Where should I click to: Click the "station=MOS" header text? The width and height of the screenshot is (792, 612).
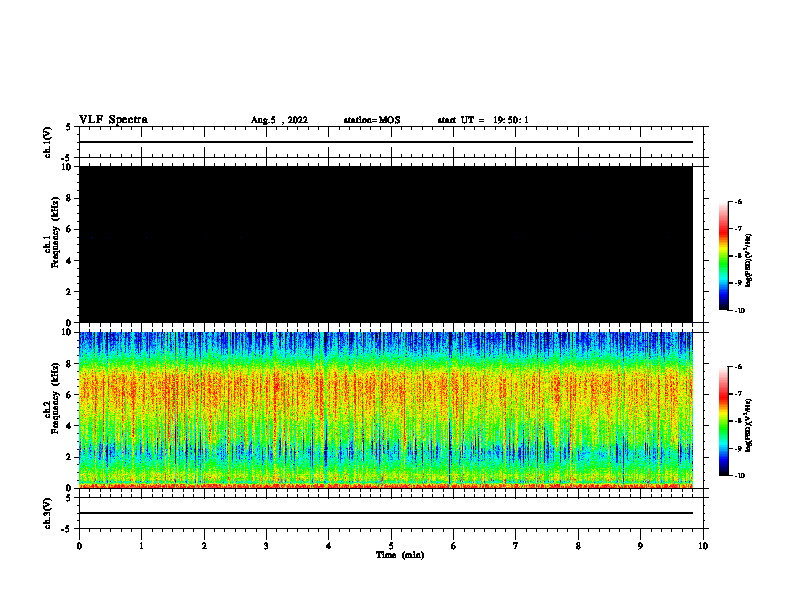pos(372,120)
